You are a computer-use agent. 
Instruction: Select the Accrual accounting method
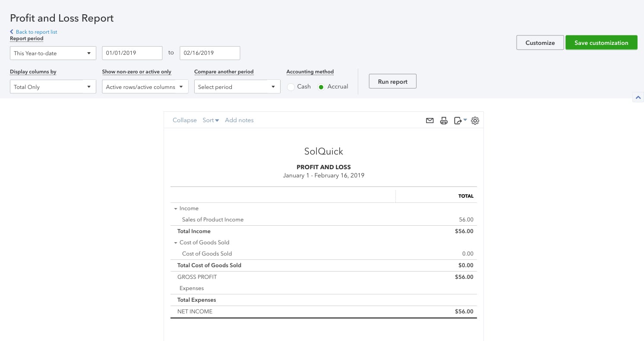coord(321,87)
